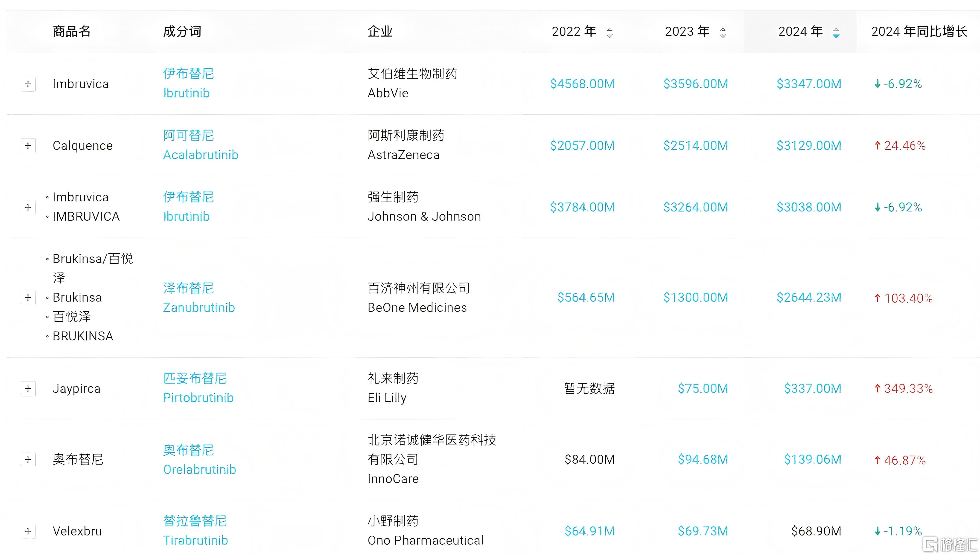
Task: Click the $69.73M Velexbru value
Action: pyautogui.click(x=703, y=531)
